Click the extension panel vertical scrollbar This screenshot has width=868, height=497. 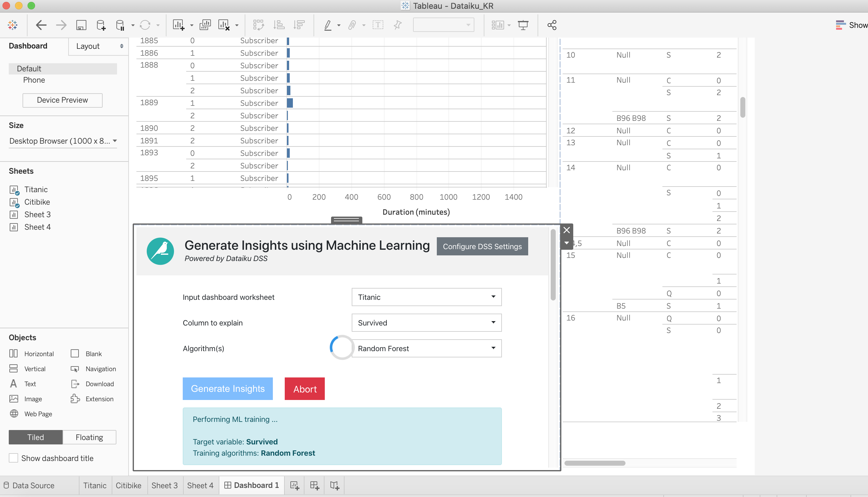pos(553,264)
